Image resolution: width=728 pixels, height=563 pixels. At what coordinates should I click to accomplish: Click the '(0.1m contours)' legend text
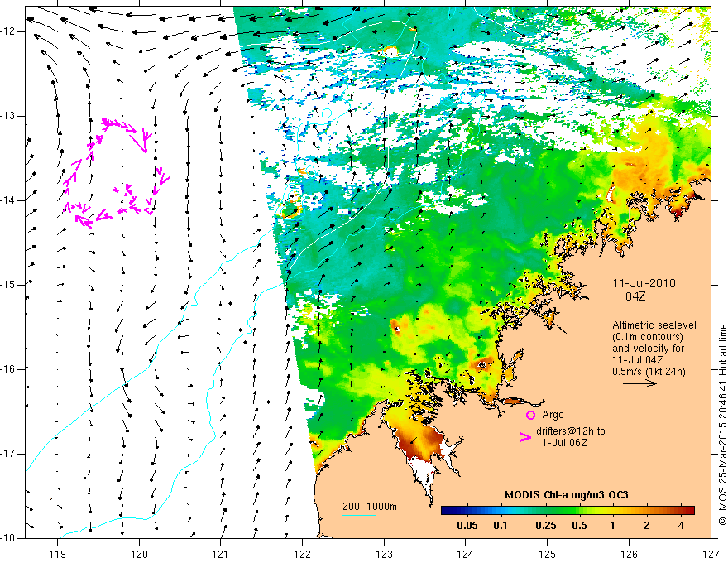coord(648,337)
